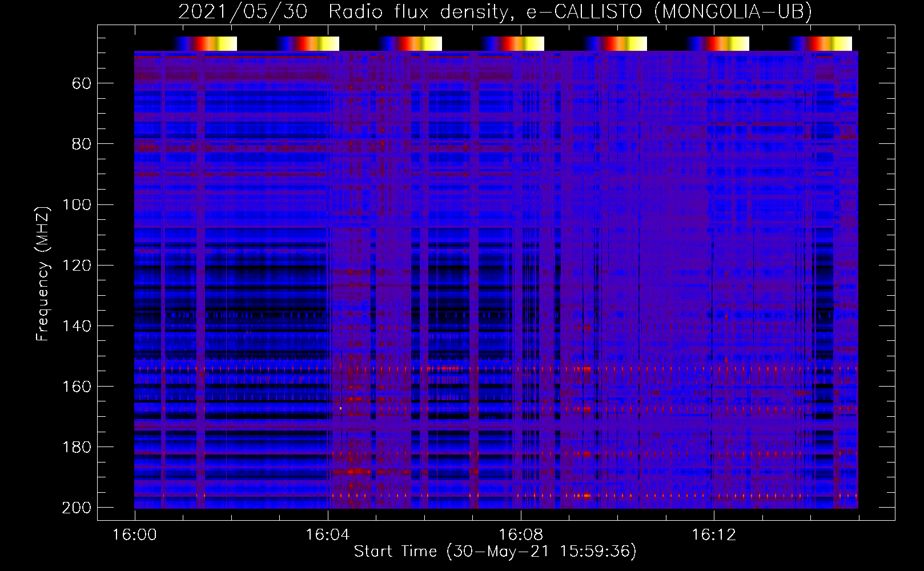Click the 16:08 time tick label

click(x=521, y=535)
